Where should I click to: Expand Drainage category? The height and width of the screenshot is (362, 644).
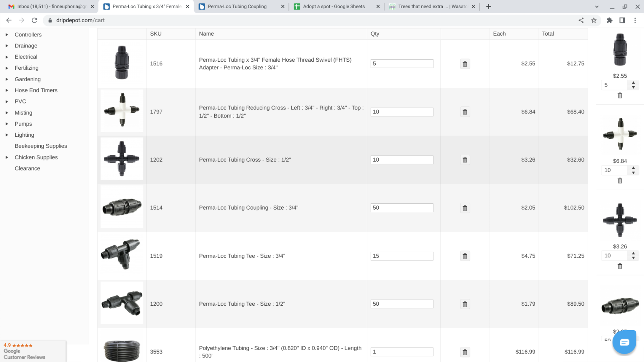[x=7, y=46]
